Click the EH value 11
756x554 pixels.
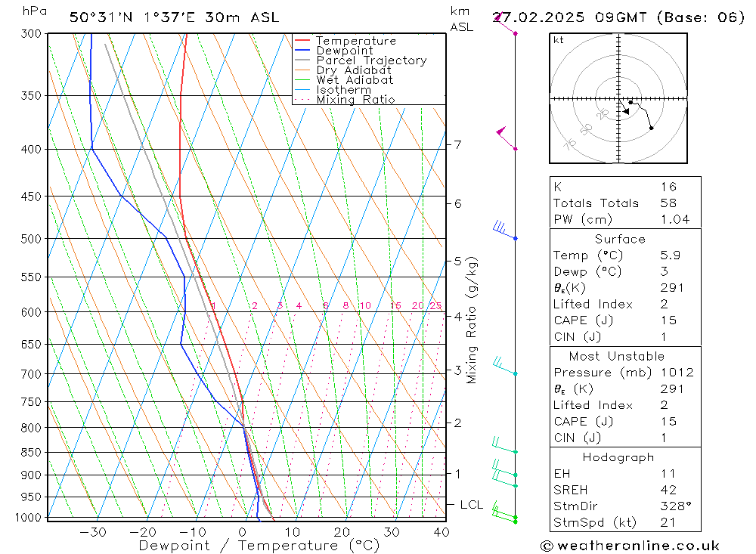[x=668, y=474]
